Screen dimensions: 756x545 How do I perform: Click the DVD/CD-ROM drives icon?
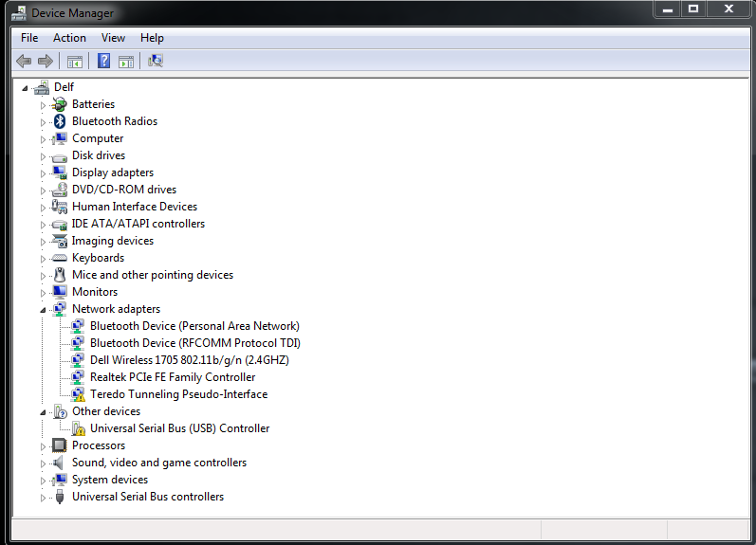click(x=60, y=190)
